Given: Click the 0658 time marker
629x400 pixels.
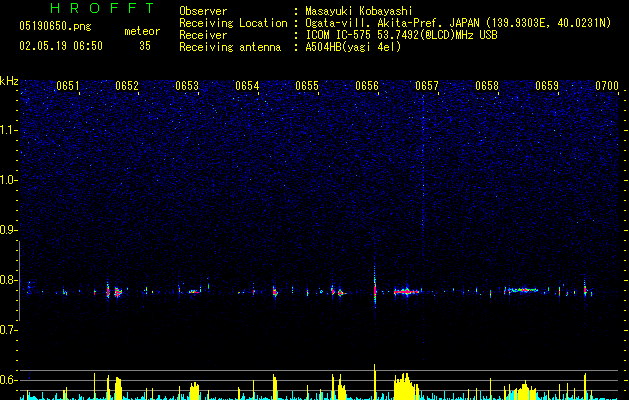Looking at the screenshot, I should pyautogui.click(x=487, y=86).
